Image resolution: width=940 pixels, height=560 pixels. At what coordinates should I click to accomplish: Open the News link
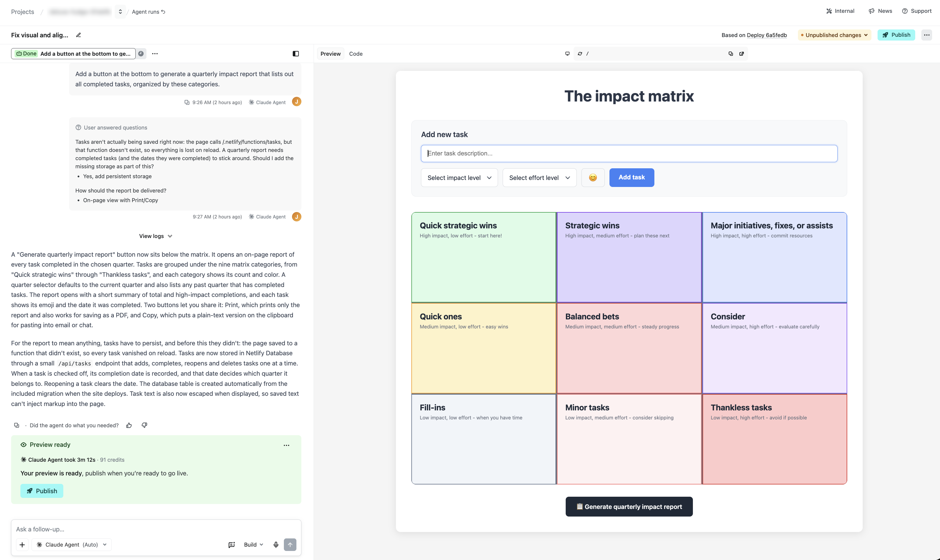click(x=880, y=11)
